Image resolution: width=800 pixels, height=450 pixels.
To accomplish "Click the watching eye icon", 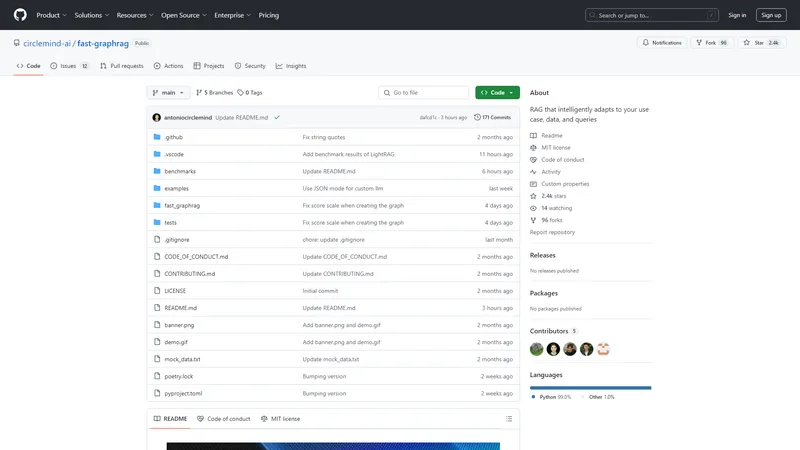I will click(533, 208).
